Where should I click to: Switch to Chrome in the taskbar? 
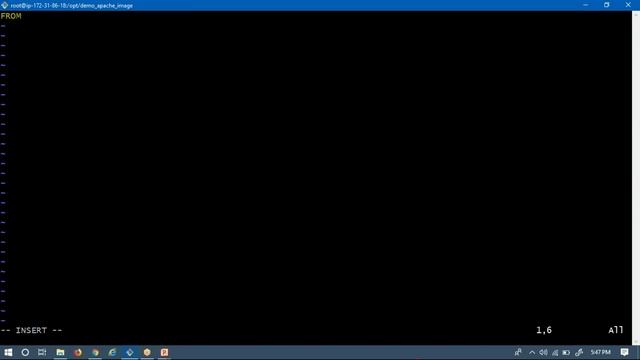coord(95,352)
